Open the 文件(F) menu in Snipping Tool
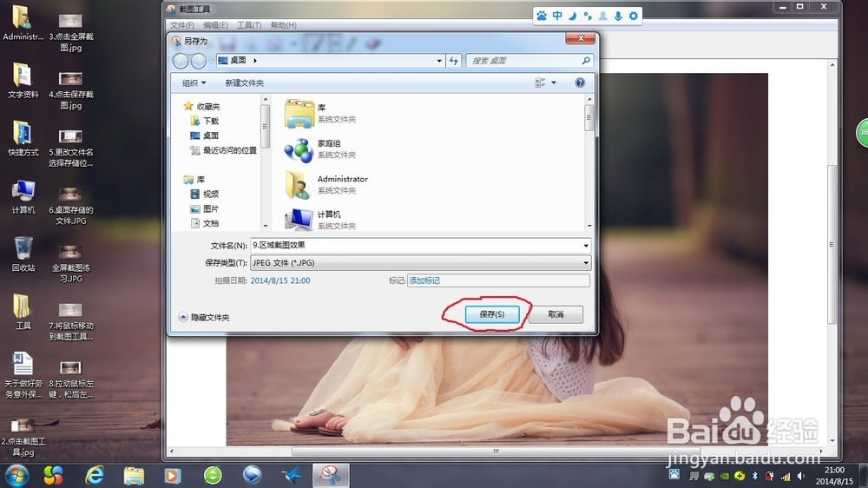The image size is (868, 488). pyautogui.click(x=182, y=25)
